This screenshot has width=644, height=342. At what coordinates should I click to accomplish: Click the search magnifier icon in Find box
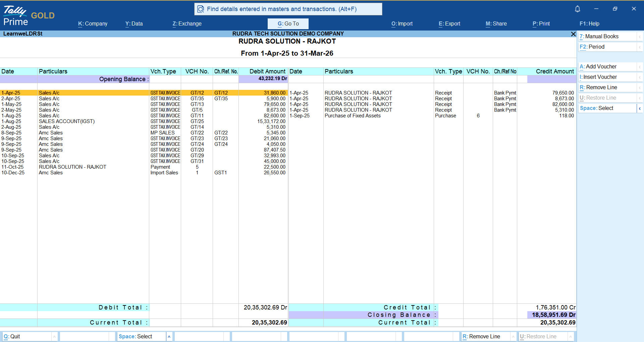pos(201,9)
